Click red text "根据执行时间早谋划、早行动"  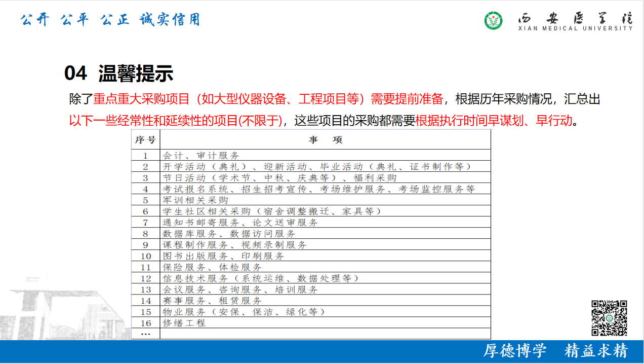(494, 121)
